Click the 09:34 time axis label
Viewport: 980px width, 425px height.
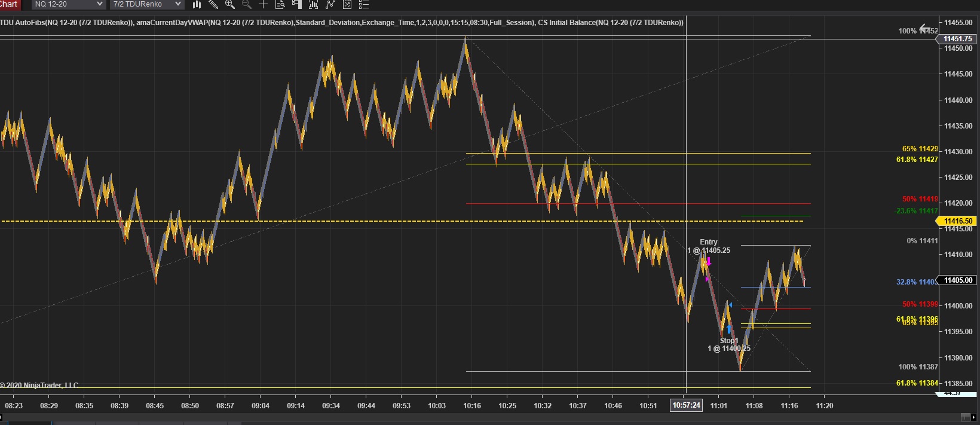(331, 406)
